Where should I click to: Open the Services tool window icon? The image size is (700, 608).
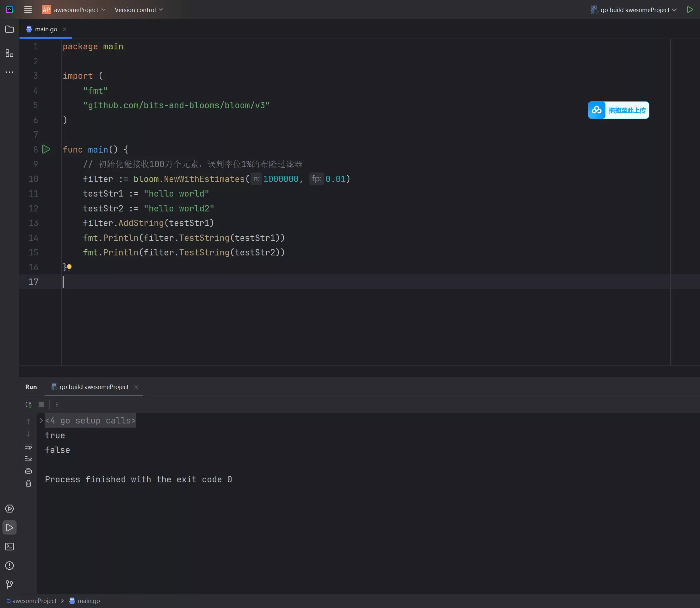9,509
